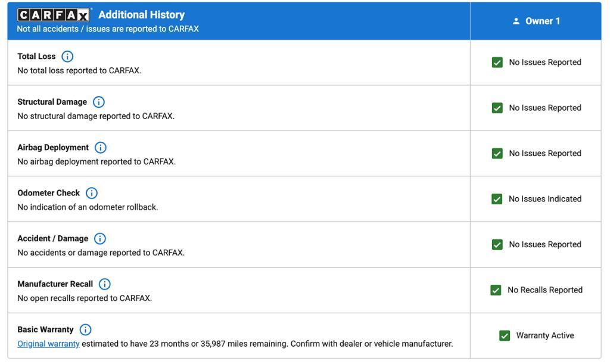This screenshot has width=610, height=364.
Task: Click the No Recalls Reported checkmark
Action: click(x=496, y=290)
